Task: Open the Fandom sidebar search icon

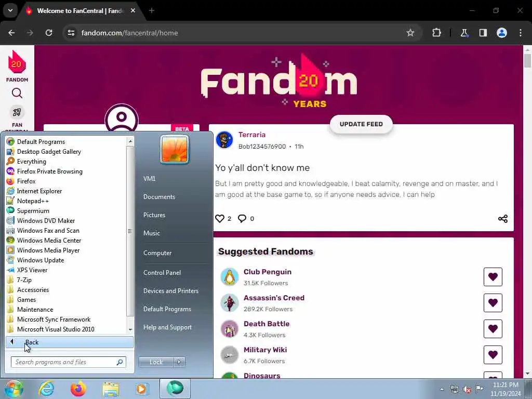Action: coord(17,93)
